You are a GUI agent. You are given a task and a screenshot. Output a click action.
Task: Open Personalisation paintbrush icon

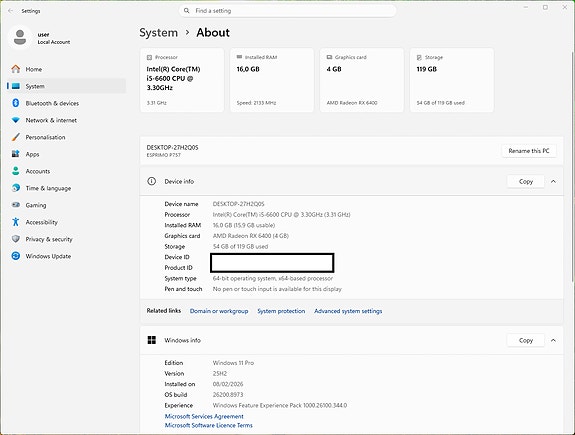(x=15, y=137)
